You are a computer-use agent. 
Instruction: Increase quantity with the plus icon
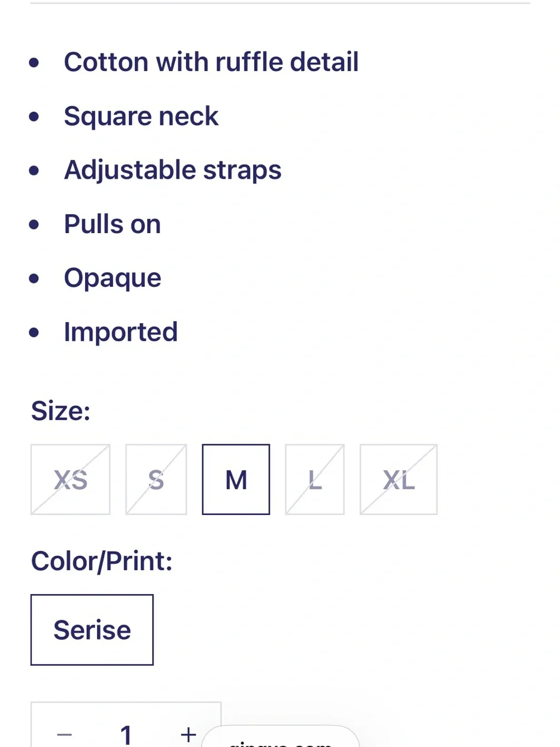point(188,734)
